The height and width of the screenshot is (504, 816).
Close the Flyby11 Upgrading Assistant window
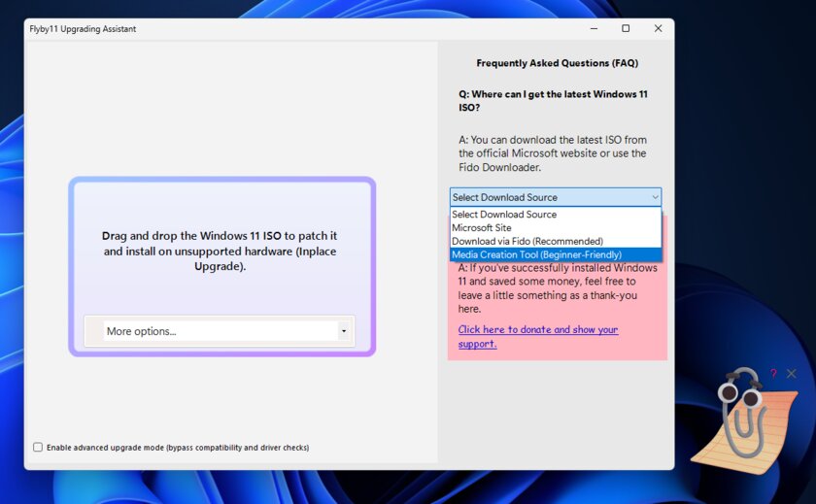point(658,28)
